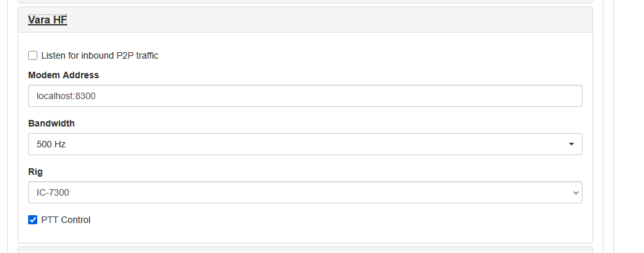Image resolution: width=644 pixels, height=253 pixels.
Task: Click the collapsed panel below Vara HF
Action: (x=305, y=250)
